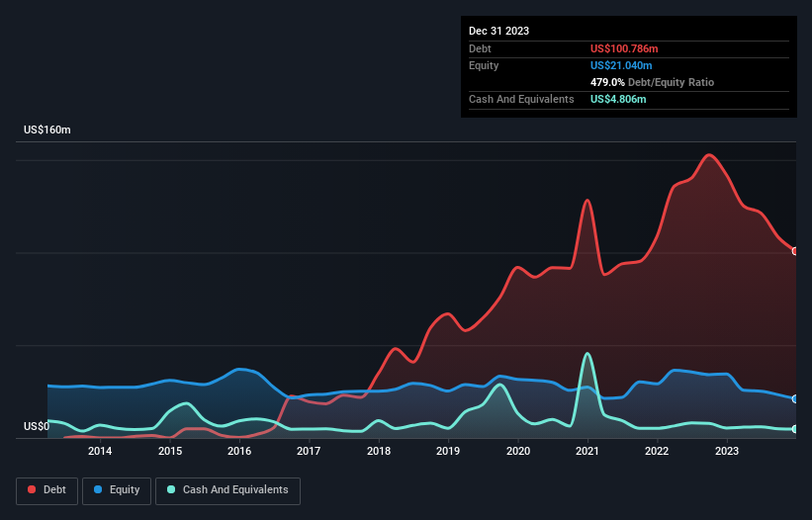Click the US$21.040m equity value
Viewport: 812px width, 520px height.
pyautogui.click(x=621, y=65)
